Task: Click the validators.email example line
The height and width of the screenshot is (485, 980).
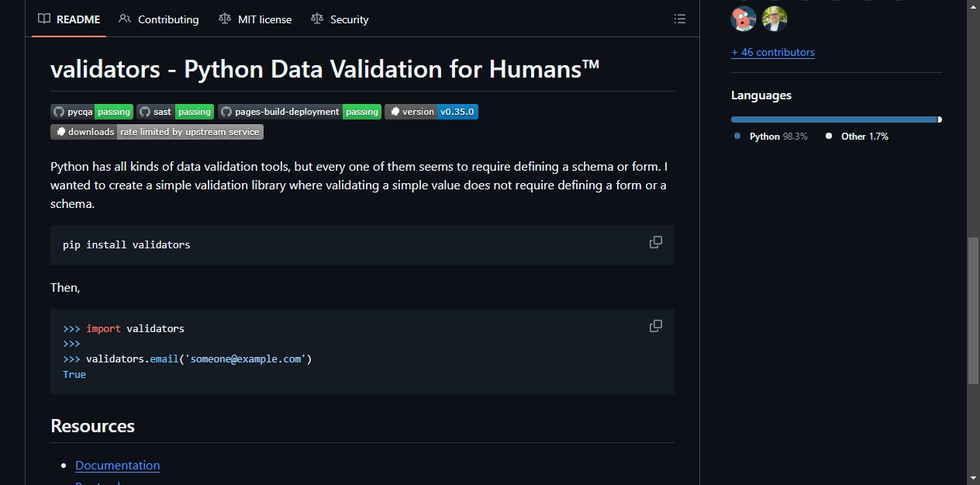Action: 187,359
